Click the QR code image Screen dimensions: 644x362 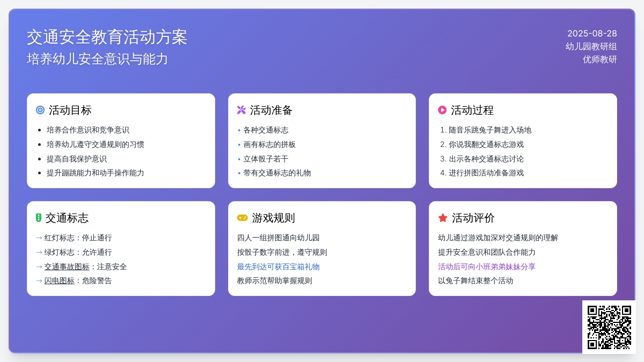click(x=609, y=327)
